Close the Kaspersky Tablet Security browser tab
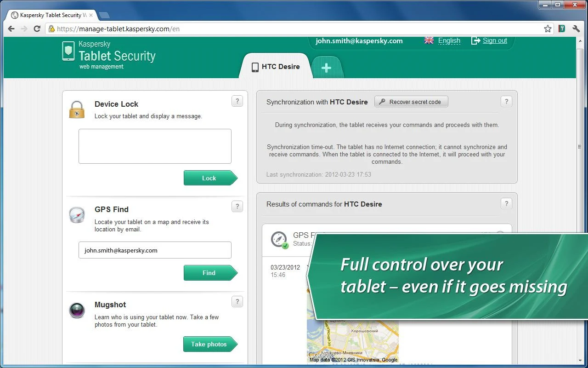Viewport: 588px width, 368px height. [90, 15]
